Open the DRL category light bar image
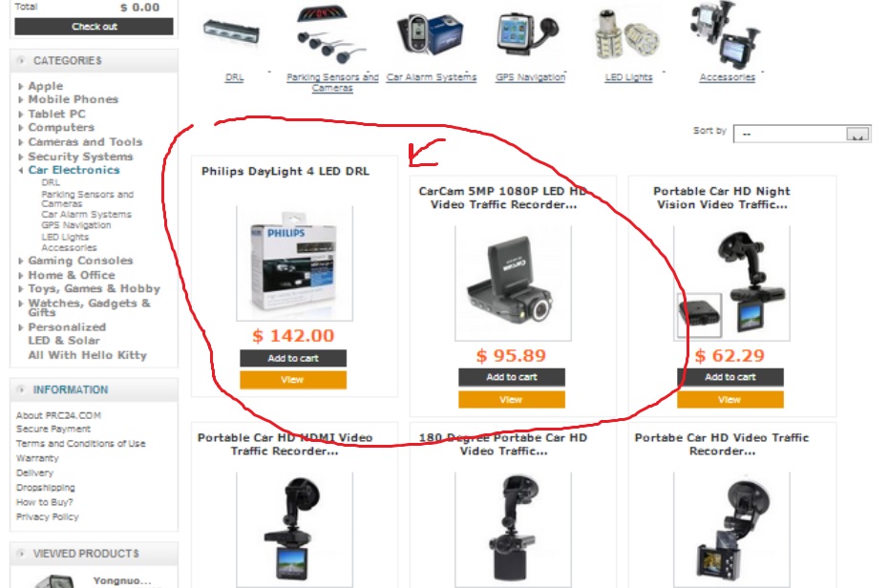 pos(232,32)
